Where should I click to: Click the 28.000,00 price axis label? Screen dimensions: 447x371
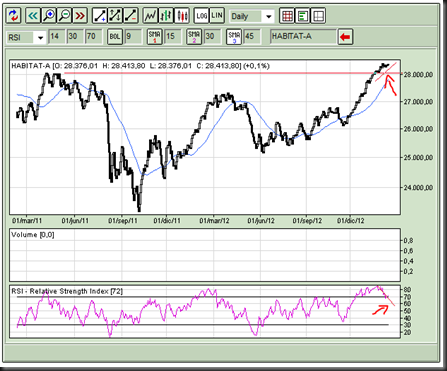click(418, 75)
